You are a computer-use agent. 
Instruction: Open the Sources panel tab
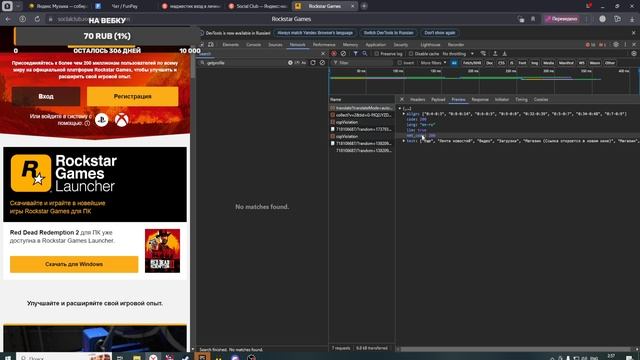point(275,44)
